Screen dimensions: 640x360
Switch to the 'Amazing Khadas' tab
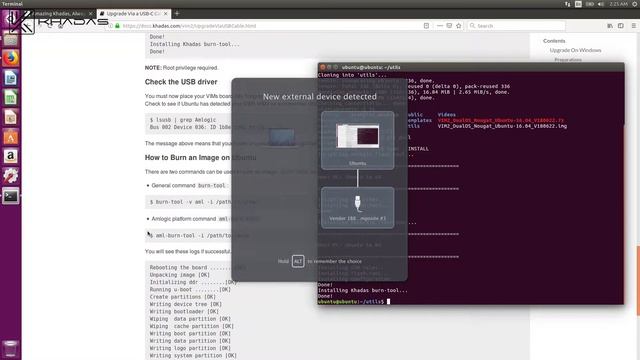[59, 13]
